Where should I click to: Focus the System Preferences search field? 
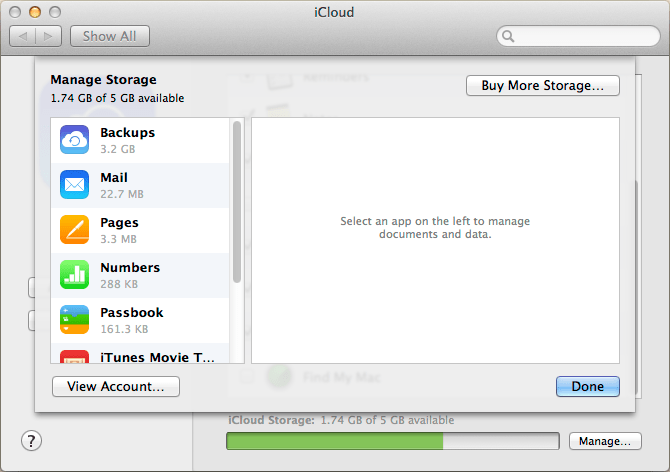coord(578,36)
